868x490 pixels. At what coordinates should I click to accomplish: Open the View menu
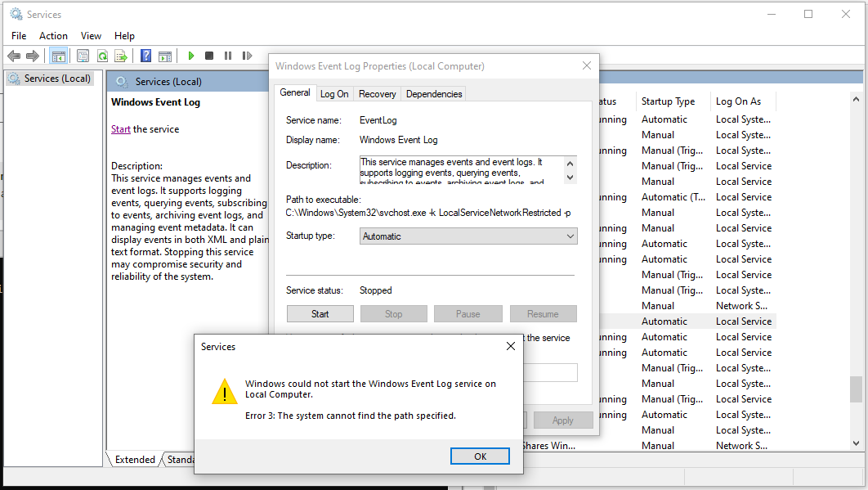pyautogui.click(x=91, y=35)
